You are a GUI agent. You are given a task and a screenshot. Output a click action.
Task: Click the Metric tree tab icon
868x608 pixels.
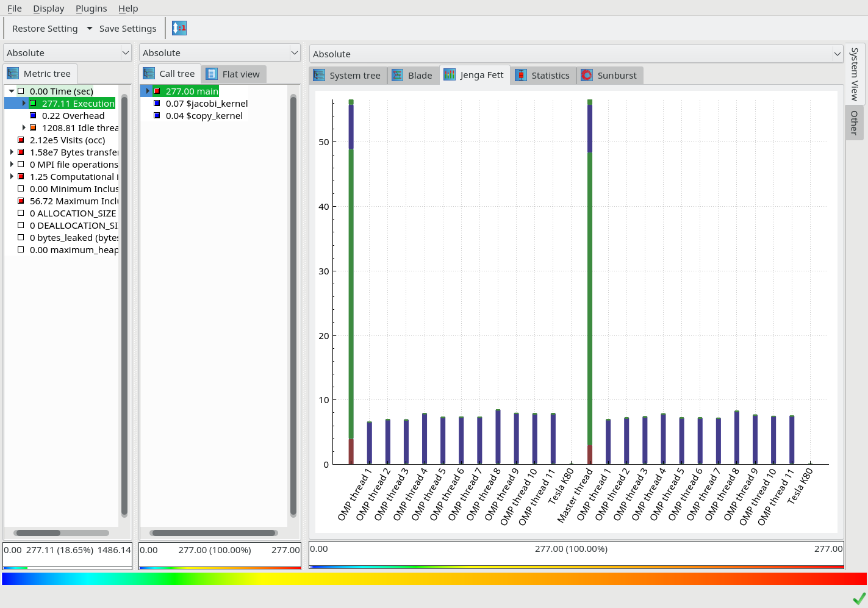(x=13, y=74)
